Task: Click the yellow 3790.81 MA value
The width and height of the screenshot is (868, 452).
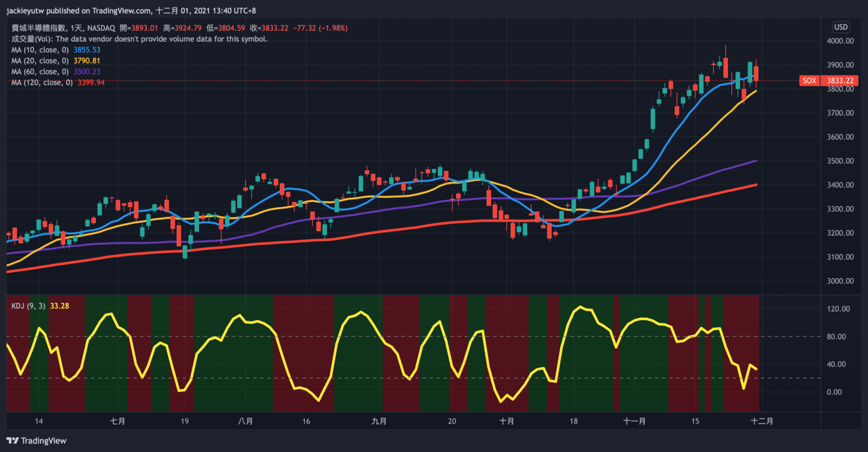Action: click(x=87, y=61)
